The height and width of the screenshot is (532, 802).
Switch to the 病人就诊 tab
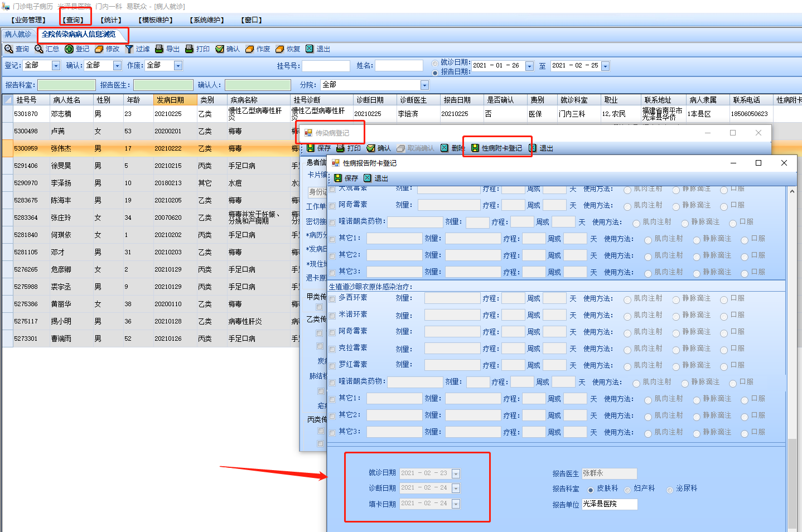pos(18,35)
